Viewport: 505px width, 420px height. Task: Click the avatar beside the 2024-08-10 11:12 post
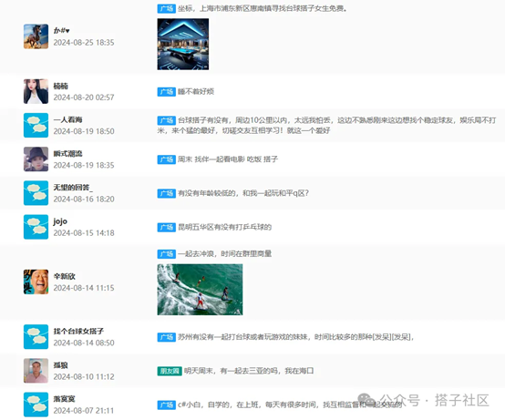pyautogui.click(x=36, y=371)
